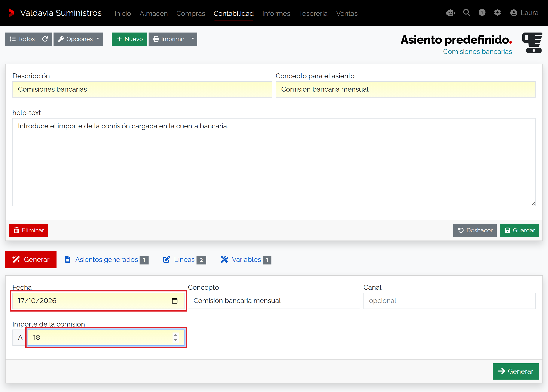The height and width of the screenshot is (392, 548).
Task: Switch to the Asientos generados tab
Action: click(x=106, y=260)
